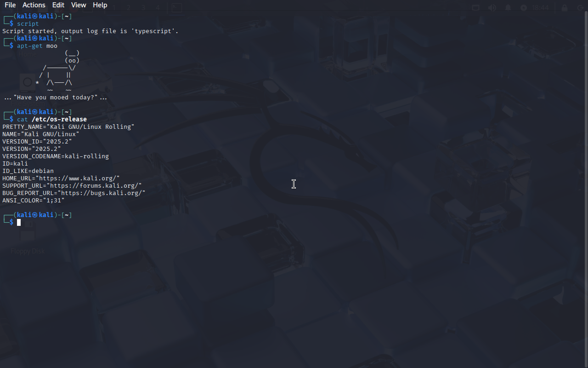Click the blinking cursor at the last prompt
The image size is (588, 368).
tap(19, 223)
